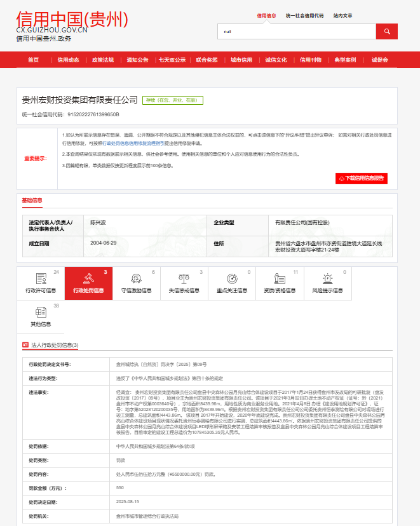Open 失信惩戒信息 scales icon tab
Image resolution: width=420 pixels, height=526 pixels.
click(x=184, y=283)
